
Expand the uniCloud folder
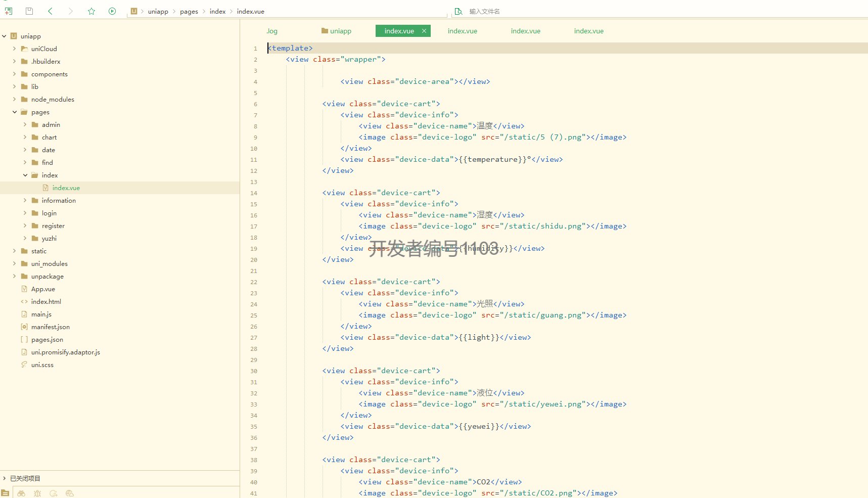click(14, 49)
